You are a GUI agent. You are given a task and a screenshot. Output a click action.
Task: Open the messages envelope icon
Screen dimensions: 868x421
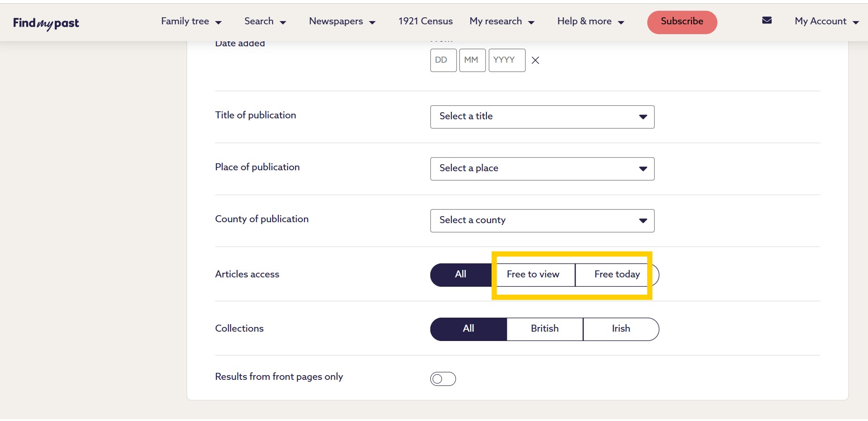click(x=767, y=21)
